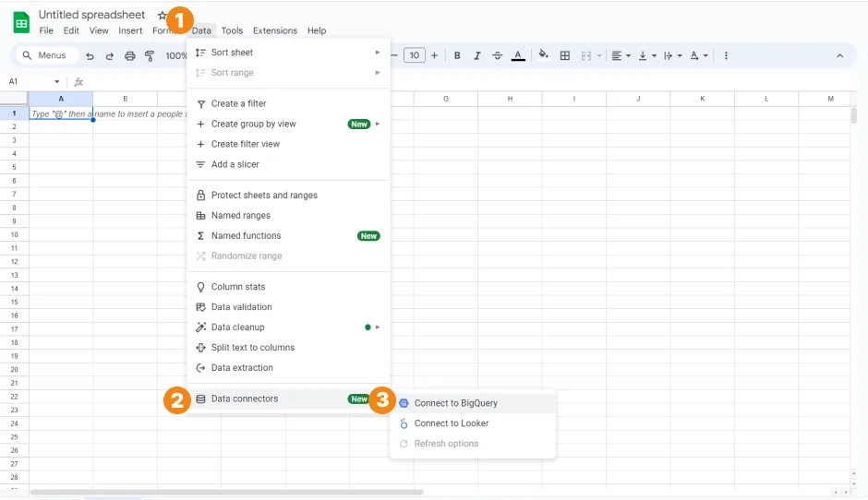
Task: Click Connect to Looker
Action: coord(472,423)
